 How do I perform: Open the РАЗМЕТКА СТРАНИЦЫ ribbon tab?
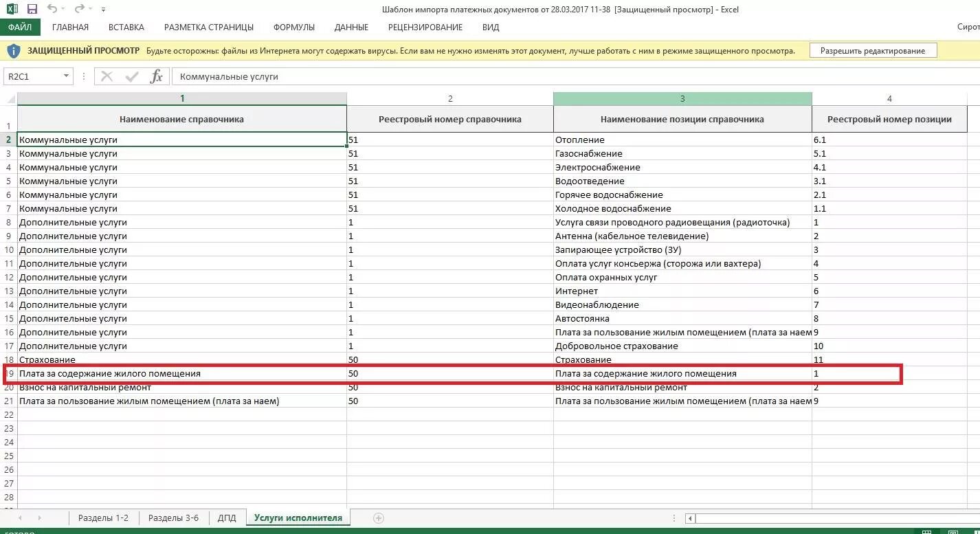[x=209, y=27]
